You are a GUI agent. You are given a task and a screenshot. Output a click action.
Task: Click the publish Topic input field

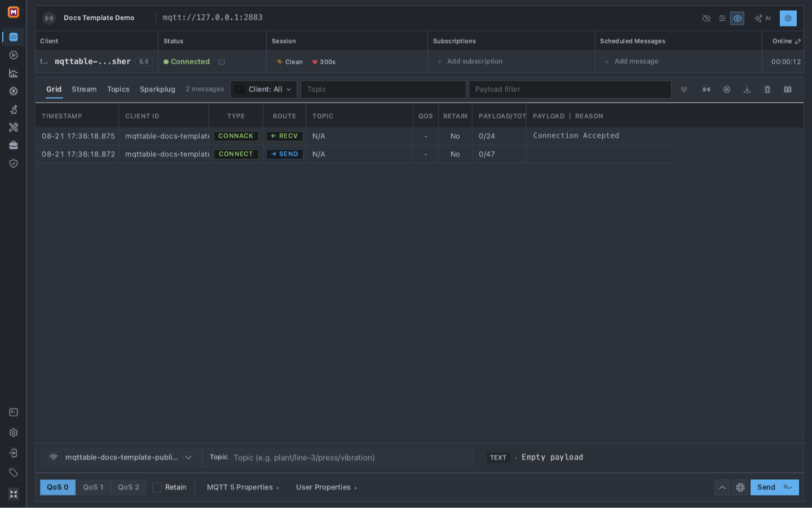coord(352,458)
